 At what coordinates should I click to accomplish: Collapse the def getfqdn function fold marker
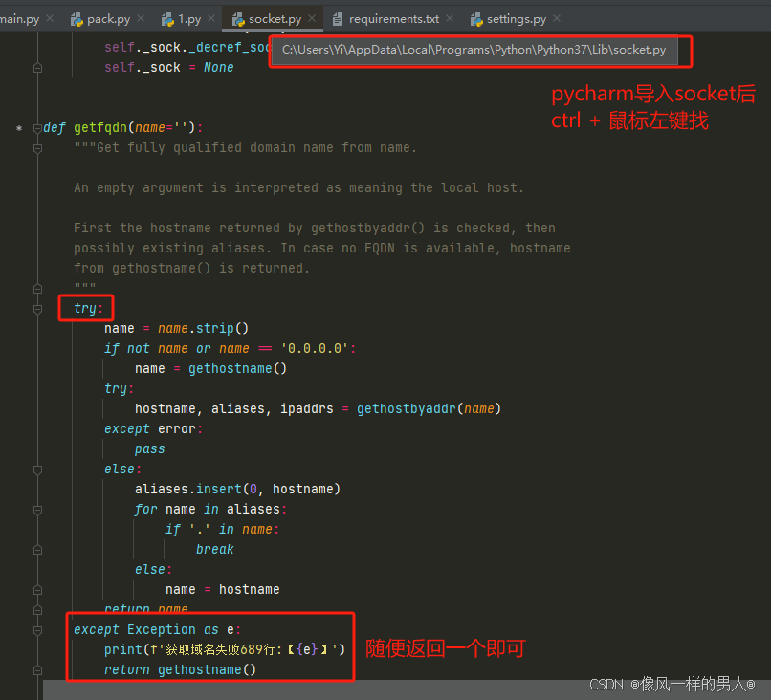click(37, 128)
